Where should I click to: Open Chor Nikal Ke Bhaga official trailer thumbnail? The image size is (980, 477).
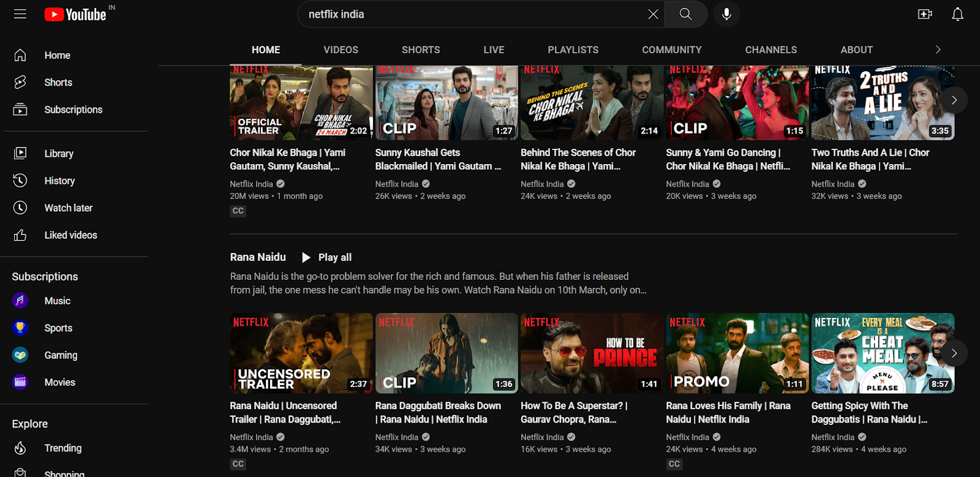coord(301,103)
